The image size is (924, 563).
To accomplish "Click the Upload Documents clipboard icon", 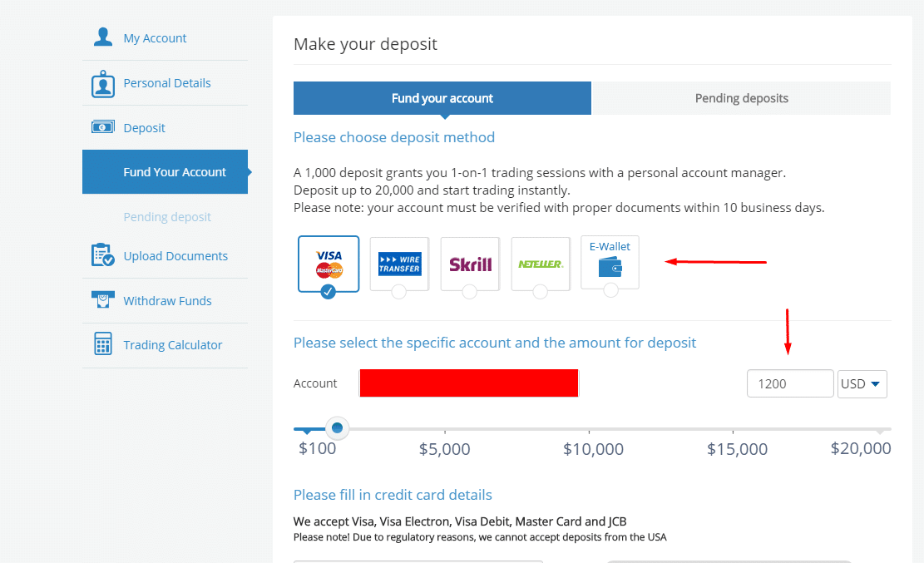I will (103, 255).
